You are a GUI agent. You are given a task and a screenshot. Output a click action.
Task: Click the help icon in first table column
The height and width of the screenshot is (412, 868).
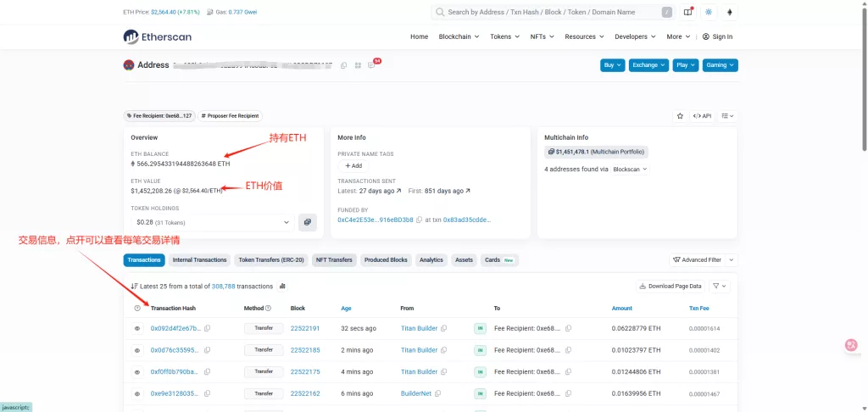pyautogui.click(x=137, y=308)
